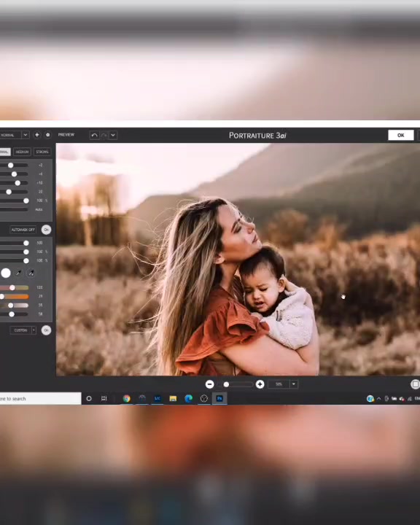Open the undo history dropdown arrow
Image resolution: width=420 pixels, height=525 pixels.
(113, 136)
